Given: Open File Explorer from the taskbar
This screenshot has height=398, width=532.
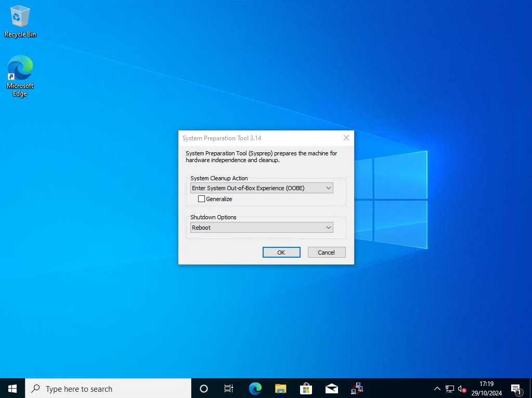Looking at the screenshot, I should click(280, 388).
